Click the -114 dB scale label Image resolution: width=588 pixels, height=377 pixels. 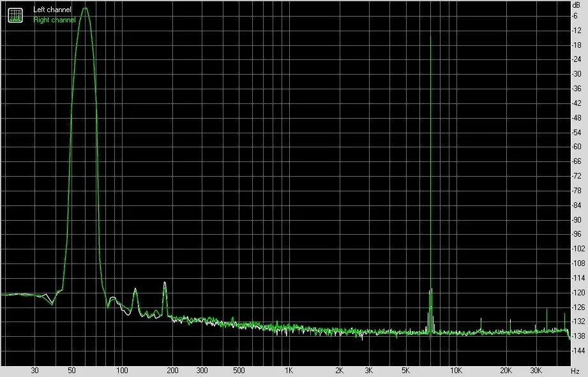click(578, 277)
